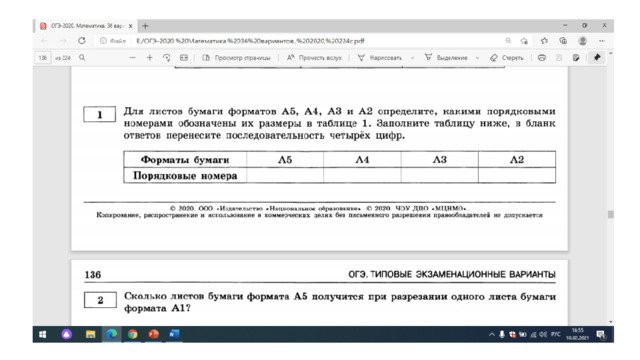Click the Стереть eraser tool
Viewport: 640px width, 360px height.
507,58
